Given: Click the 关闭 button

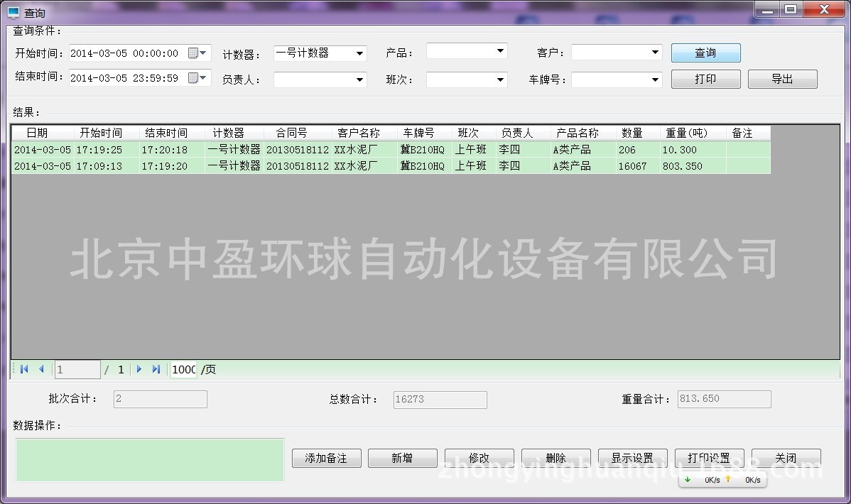Looking at the screenshot, I should click(x=786, y=459).
